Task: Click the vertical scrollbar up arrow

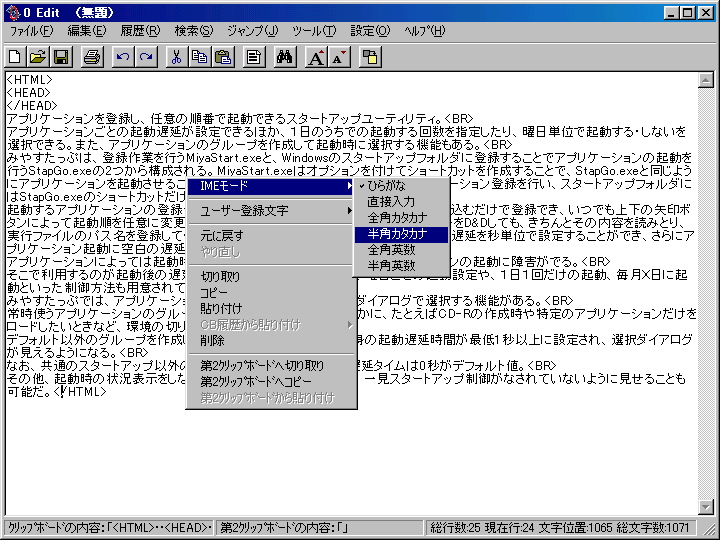Action: [705, 80]
